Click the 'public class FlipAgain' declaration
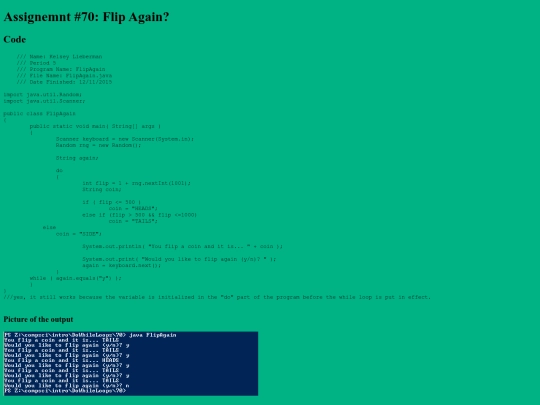 click(x=39, y=113)
